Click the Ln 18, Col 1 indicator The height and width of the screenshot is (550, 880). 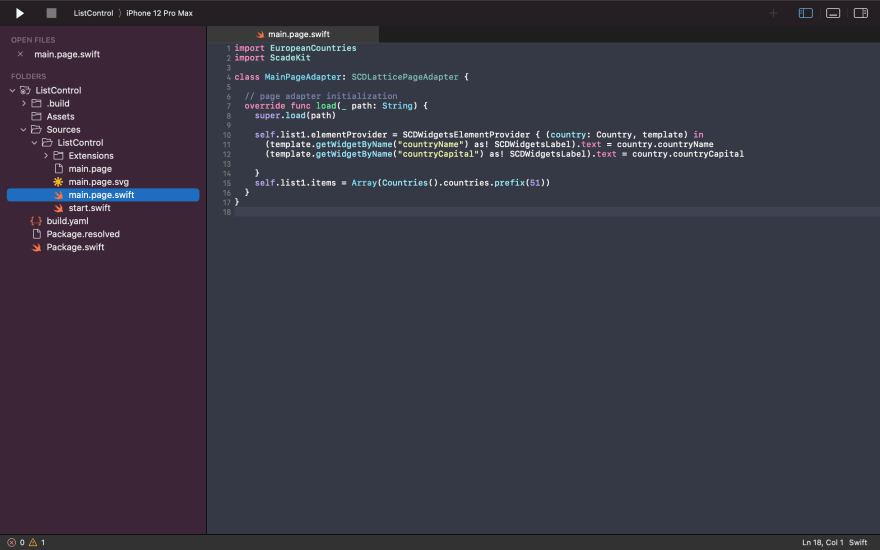pyautogui.click(x=822, y=542)
